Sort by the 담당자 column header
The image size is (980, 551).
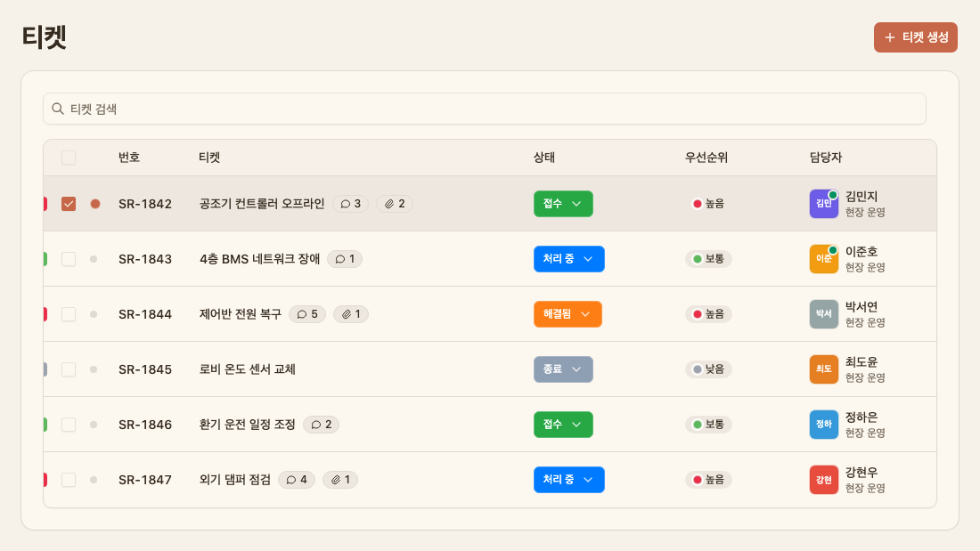click(826, 158)
